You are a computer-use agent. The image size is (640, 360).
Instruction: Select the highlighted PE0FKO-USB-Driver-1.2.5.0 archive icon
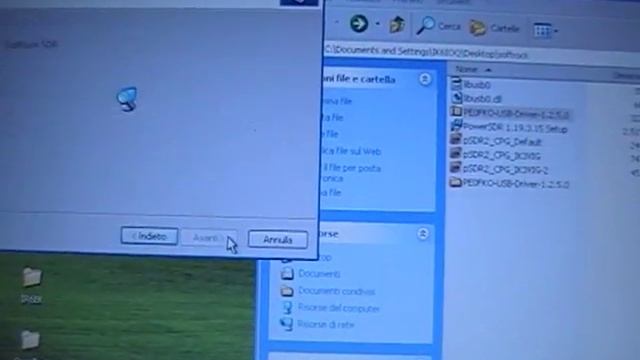tap(456, 111)
